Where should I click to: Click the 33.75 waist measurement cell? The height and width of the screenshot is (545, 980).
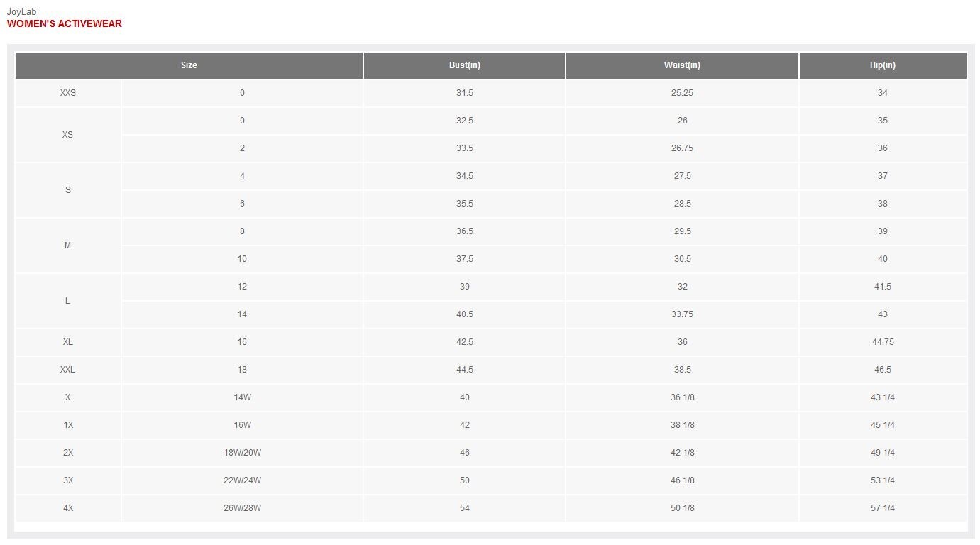coord(682,314)
